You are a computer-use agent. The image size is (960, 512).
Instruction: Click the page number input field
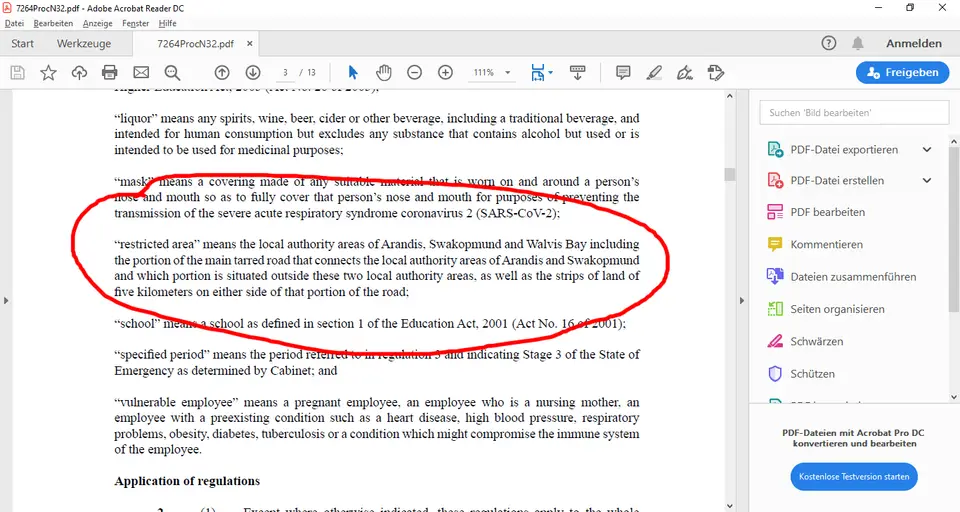[285, 72]
